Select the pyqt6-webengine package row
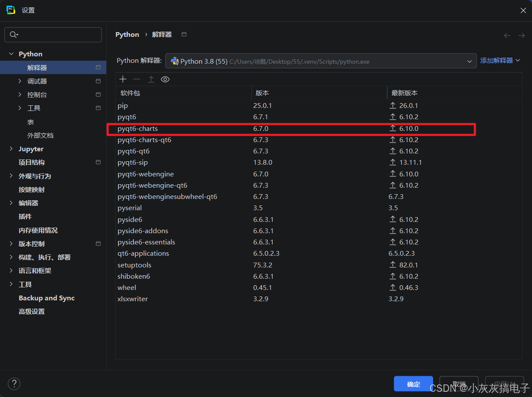 (319, 174)
